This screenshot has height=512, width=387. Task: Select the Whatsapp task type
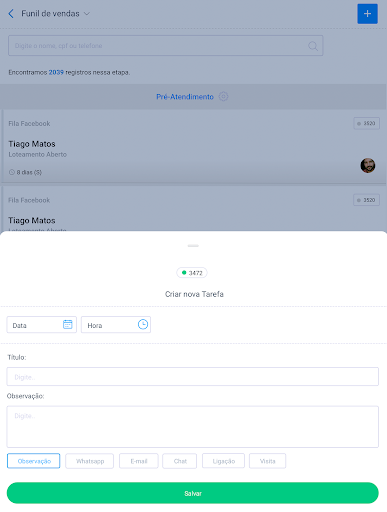(x=90, y=461)
